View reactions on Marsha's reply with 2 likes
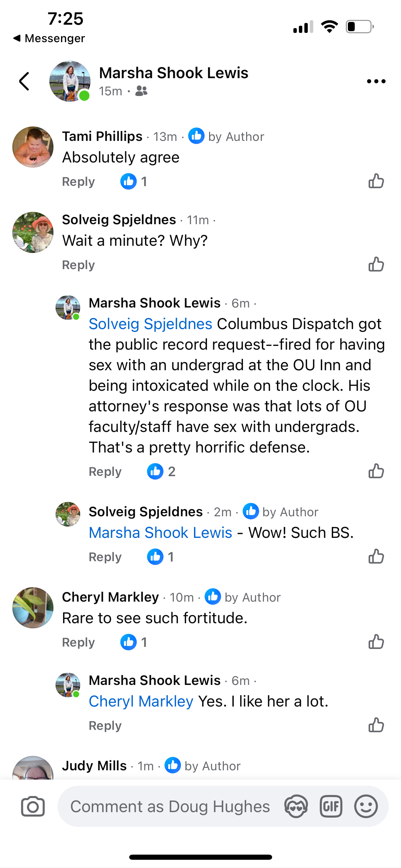 161,471
